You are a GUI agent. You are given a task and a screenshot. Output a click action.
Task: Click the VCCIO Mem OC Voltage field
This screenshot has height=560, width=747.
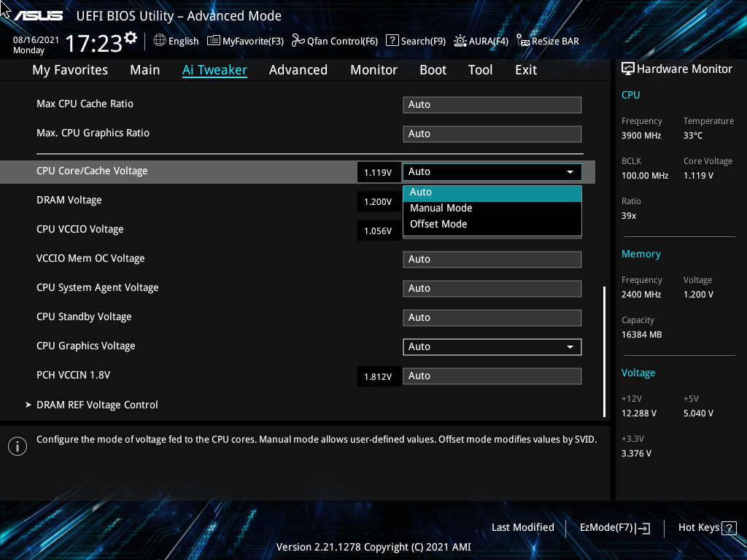(492, 260)
